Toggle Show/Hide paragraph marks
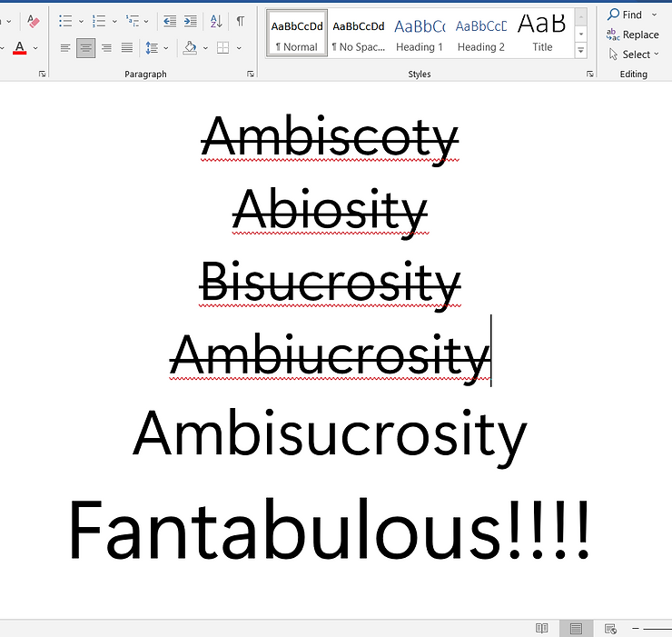This screenshot has height=637, width=672. (241, 21)
